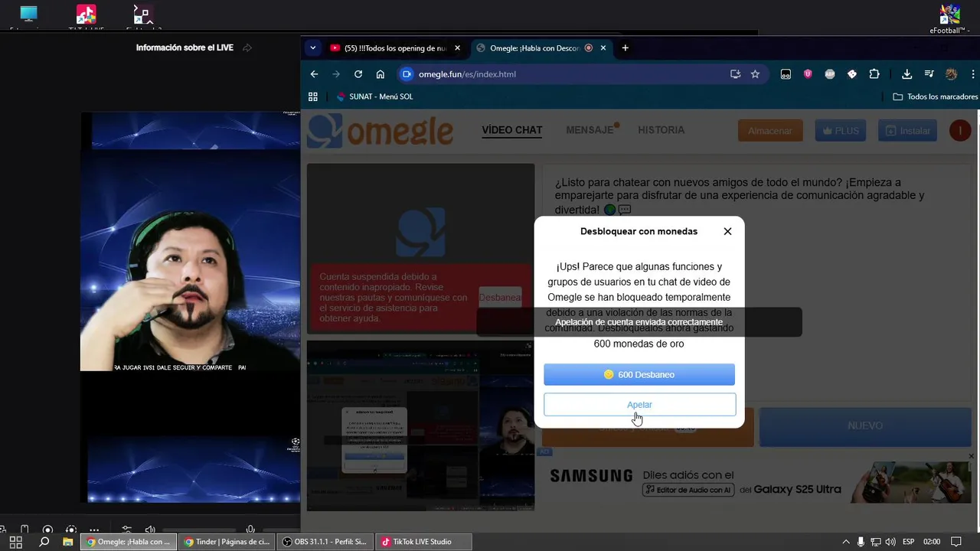Reload the Omegle page

point(358,74)
